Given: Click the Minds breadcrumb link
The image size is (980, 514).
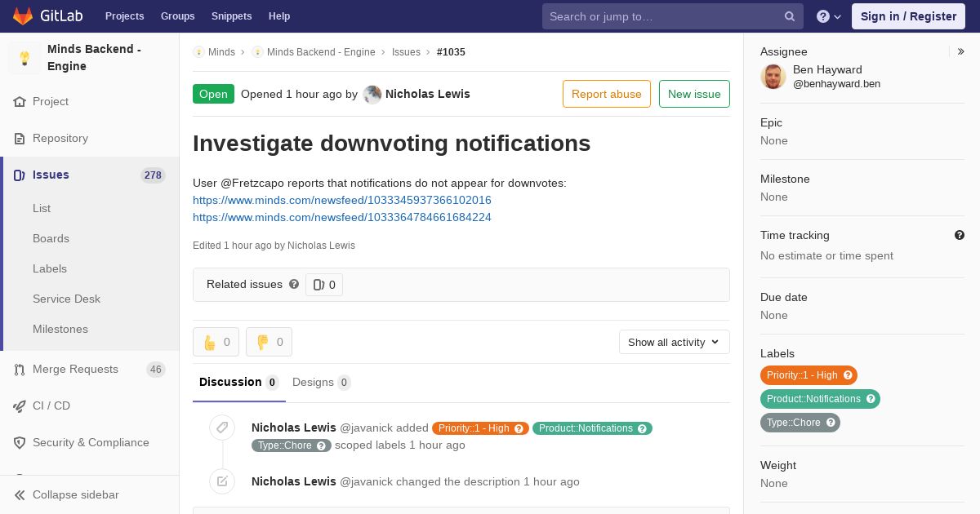Looking at the screenshot, I should [x=221, y=52].
